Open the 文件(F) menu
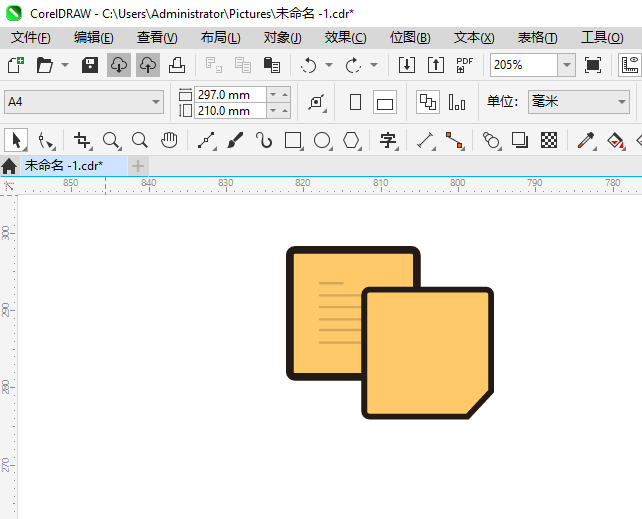642x519 pixels. coord(31,38)
